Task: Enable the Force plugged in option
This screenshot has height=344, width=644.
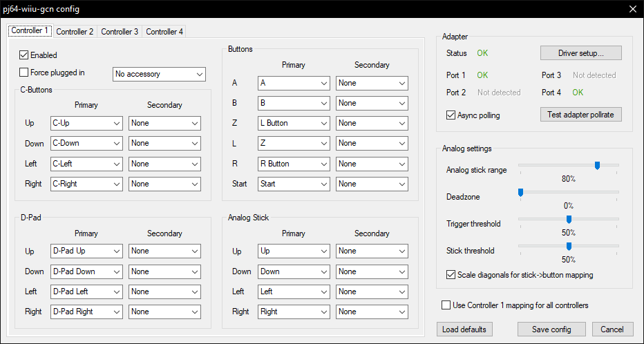Action: (24, 73)
